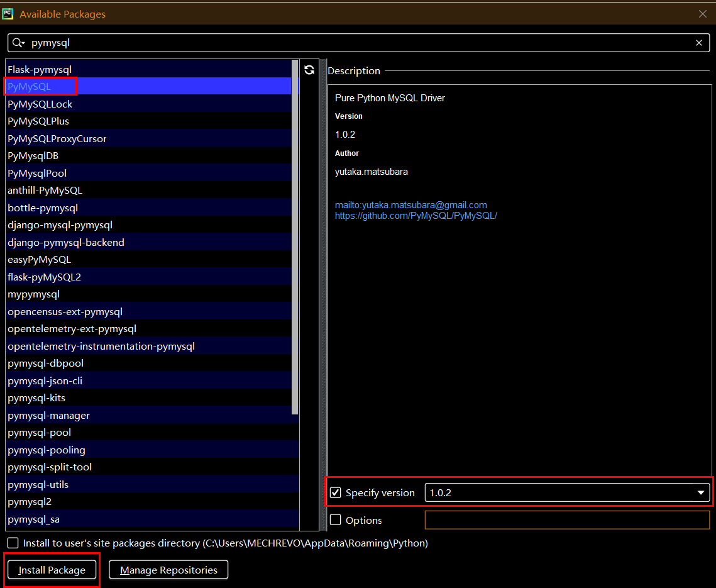
Task: Open the PyMySQL GitHub repository link
Action: 416,216
